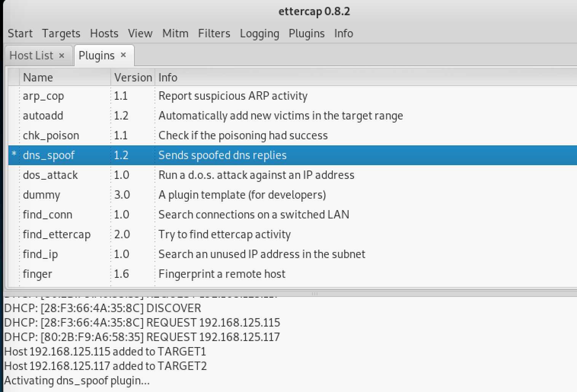The image size is (577, 392).
Task: Open the Hosts menu
Action: 104,33
